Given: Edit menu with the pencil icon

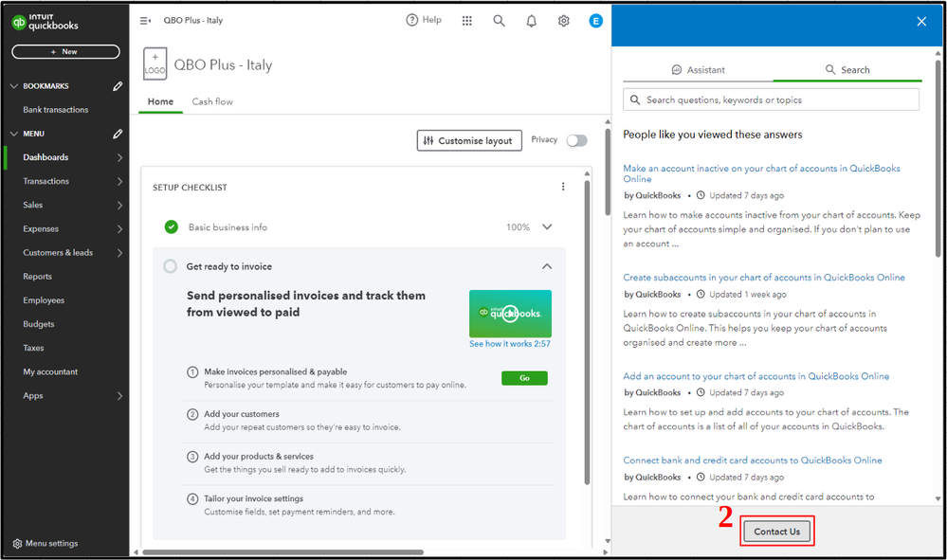Looking at the screenshot, I should pos(118,134).
